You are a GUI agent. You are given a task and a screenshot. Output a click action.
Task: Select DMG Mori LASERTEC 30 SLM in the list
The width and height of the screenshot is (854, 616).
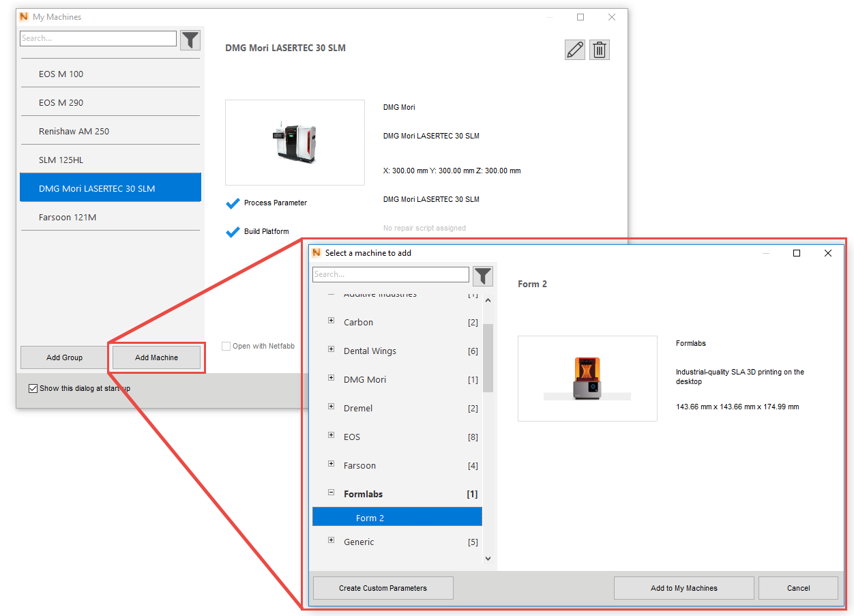pyautogui.click(x=110, y=188)
